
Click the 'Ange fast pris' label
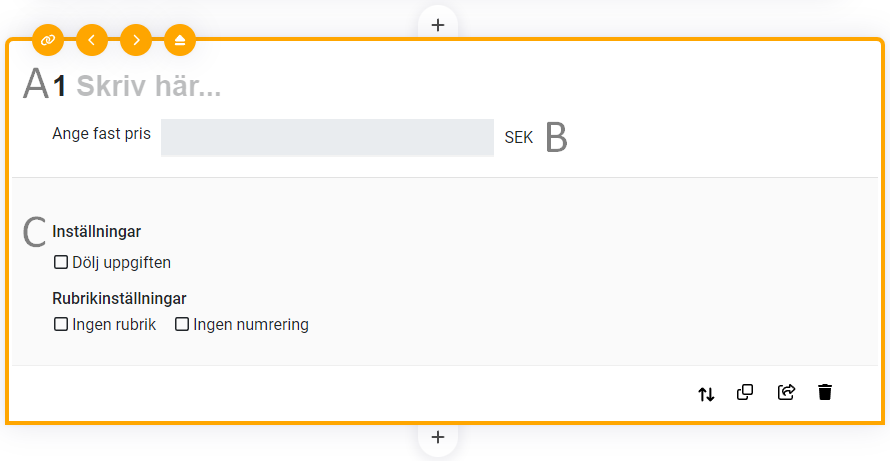[x=101, y=134]
